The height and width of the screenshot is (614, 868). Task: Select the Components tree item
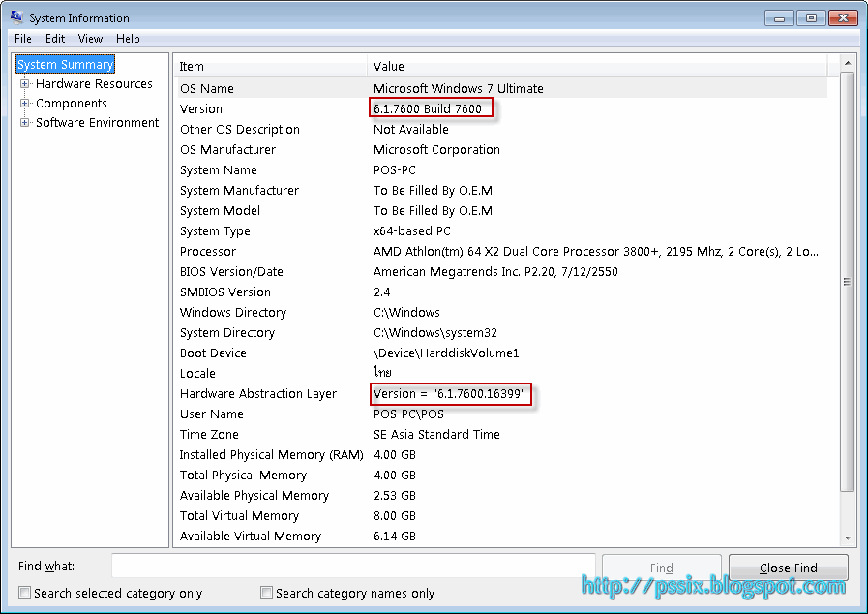[72, 104]
